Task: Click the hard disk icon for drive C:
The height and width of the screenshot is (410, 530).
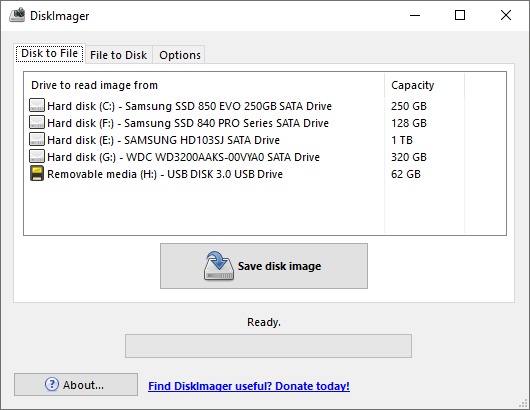Action: [x=37, y=105]
